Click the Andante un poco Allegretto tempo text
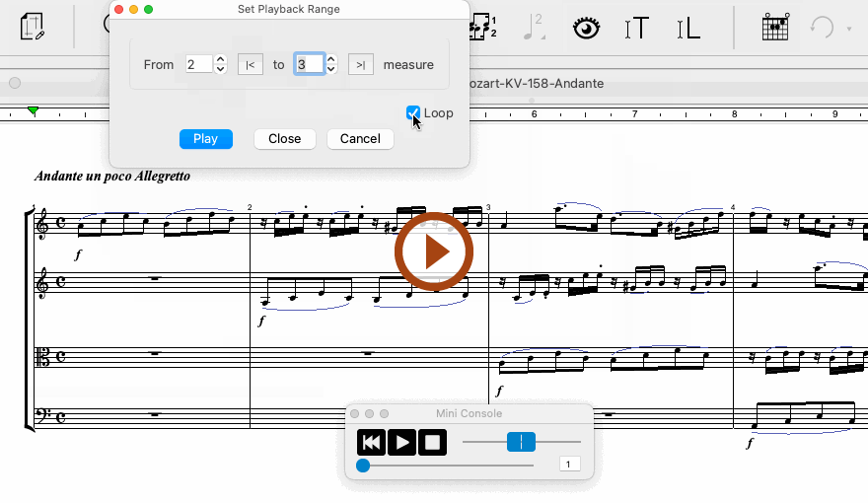Viewport: 868px width, 503px height. 112,176
